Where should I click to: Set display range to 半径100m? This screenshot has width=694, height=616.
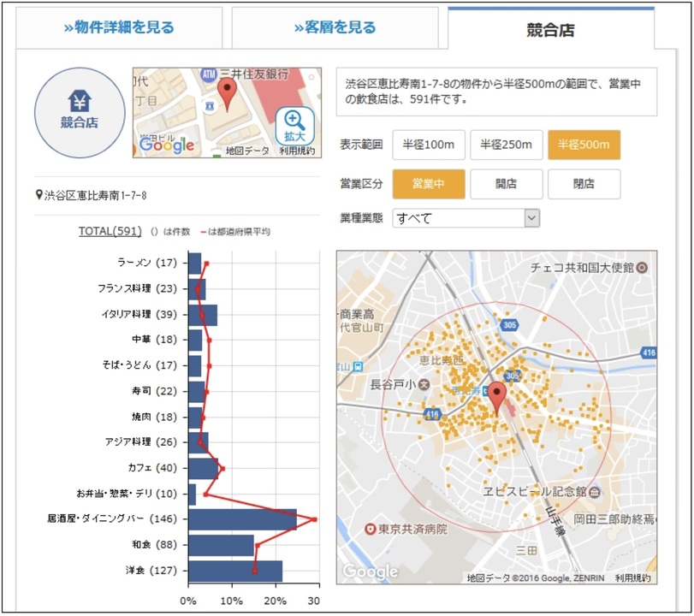[x=429, y=145]
